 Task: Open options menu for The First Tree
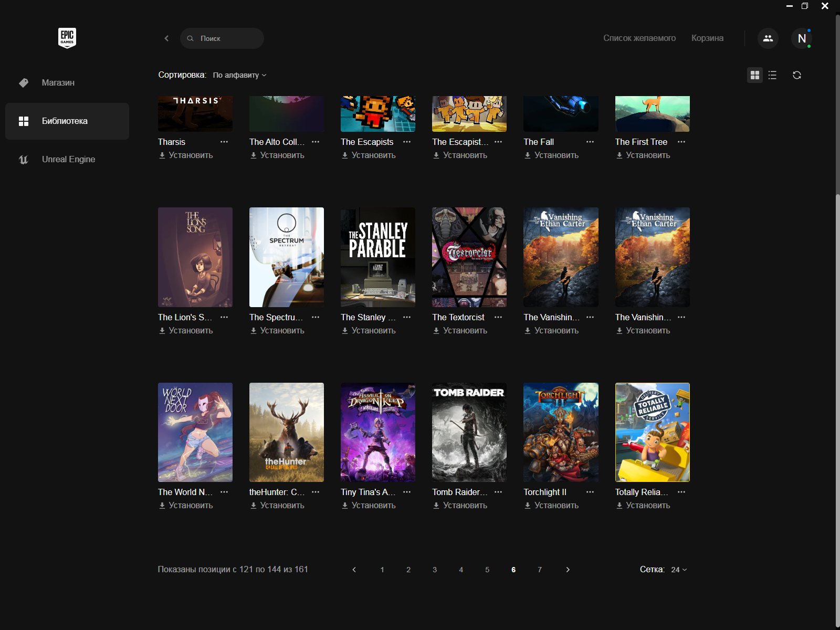click(681, 142)
